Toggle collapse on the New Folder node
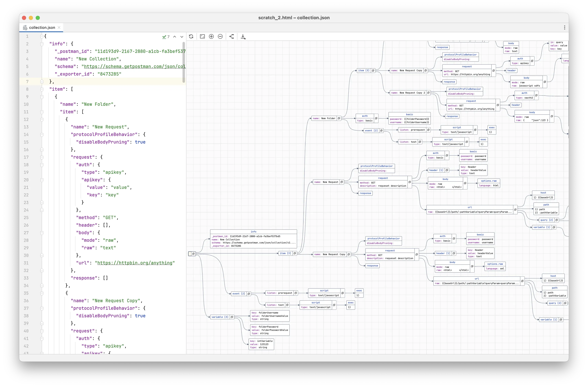Screen dimensions: 588x387 pyautogui.click(x=339, y=118)
